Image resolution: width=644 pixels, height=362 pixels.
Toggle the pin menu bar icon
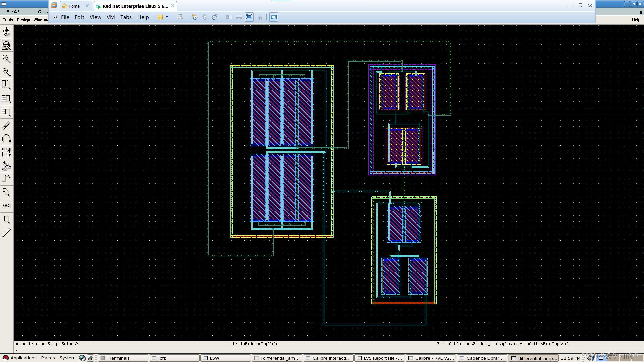(54, 17)
